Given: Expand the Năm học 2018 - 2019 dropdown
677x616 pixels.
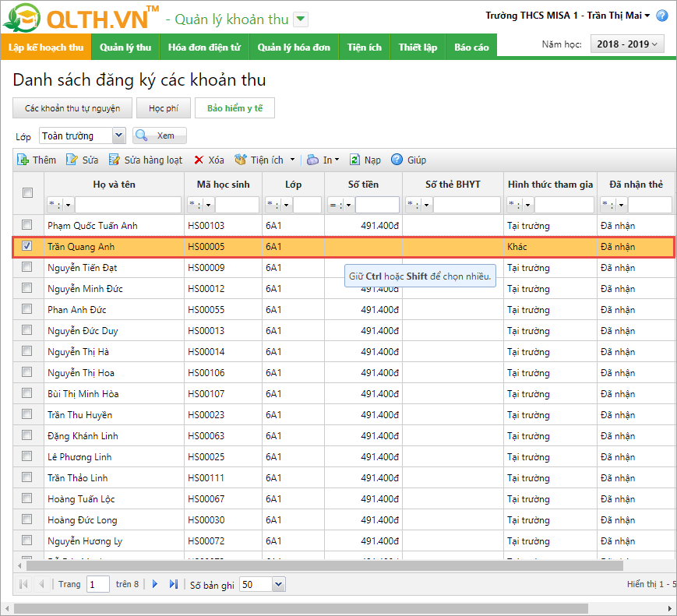Looking at the screenshot, I should click(x=627, y=44).
